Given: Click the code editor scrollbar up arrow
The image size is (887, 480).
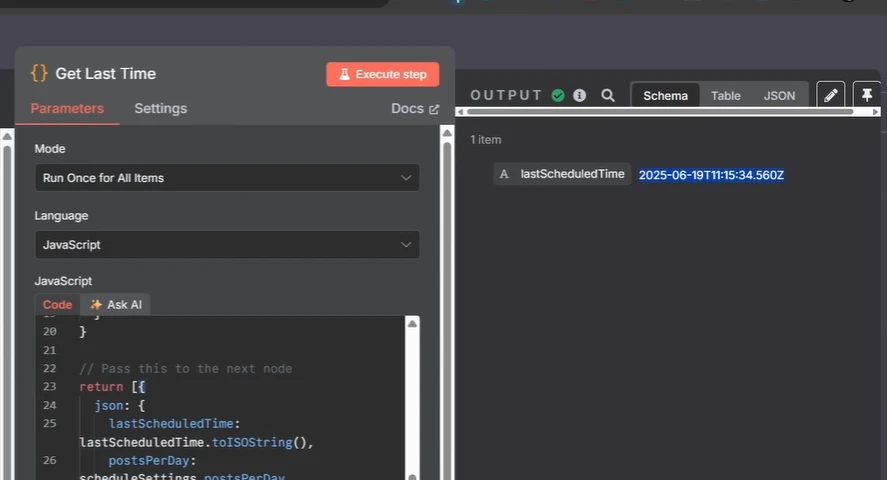Looking at the screenshot, I should [x=412, y=323].
